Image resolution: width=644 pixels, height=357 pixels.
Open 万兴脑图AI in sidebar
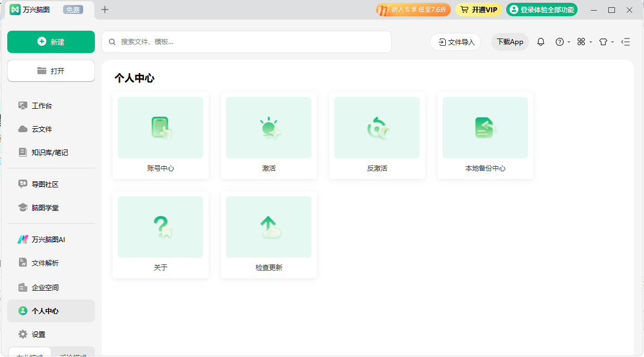pyautogui.click(x=51, y=239)
